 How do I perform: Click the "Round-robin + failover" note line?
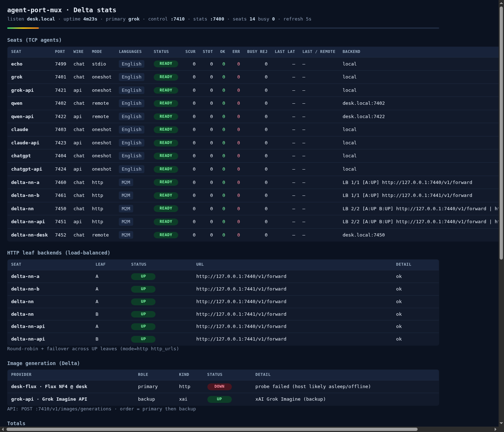point(93,348)
